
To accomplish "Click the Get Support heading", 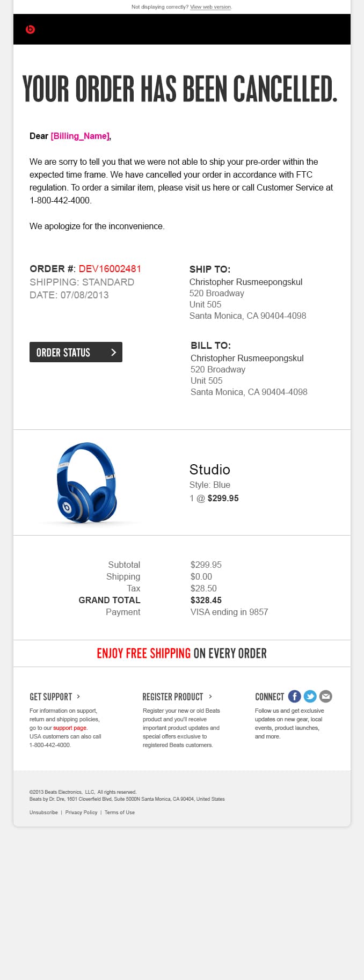I will (50, 697).
